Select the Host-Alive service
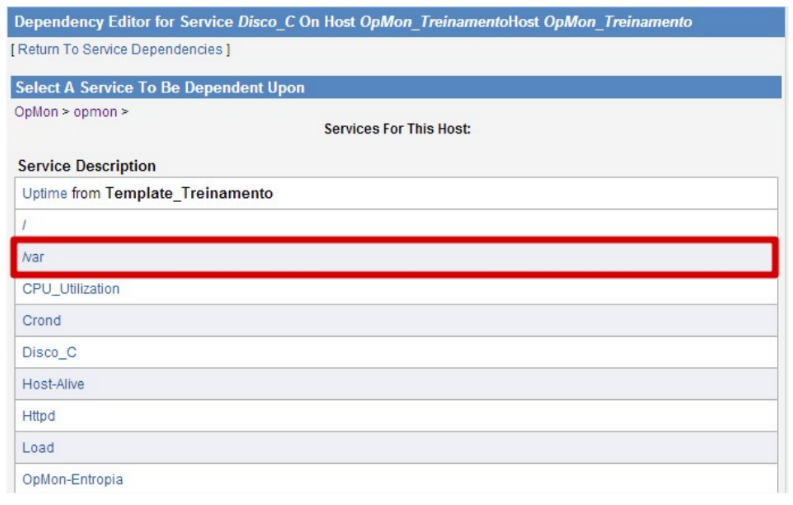Image resolution: width=793 pixels, height=505 pixels. 54,384
